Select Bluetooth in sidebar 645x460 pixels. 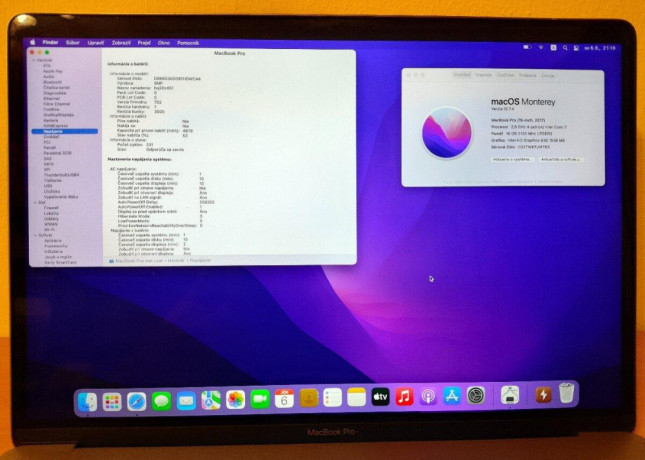point(53,82)
